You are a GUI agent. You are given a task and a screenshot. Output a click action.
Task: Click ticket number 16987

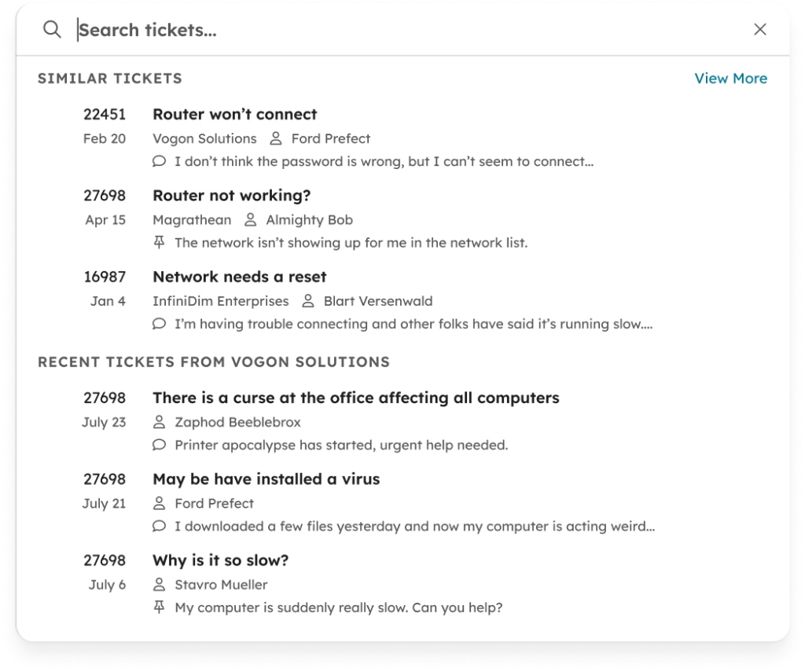pos(105,277)
